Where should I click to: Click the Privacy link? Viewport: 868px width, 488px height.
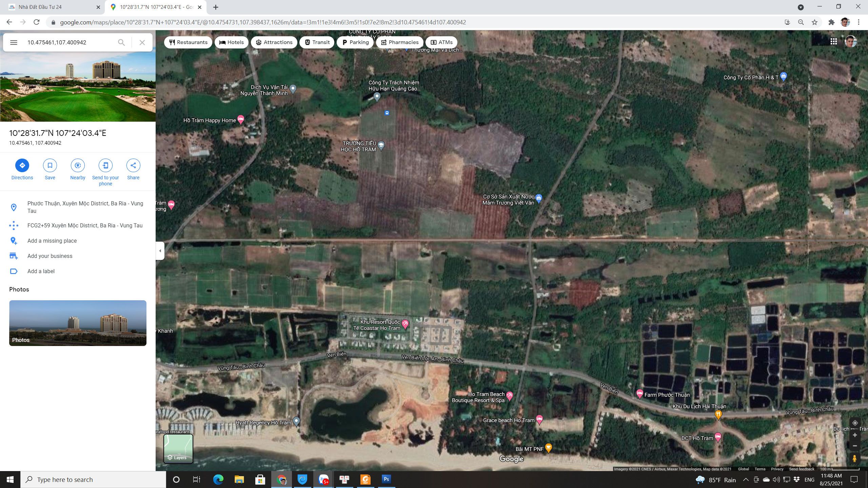point(777,469)
